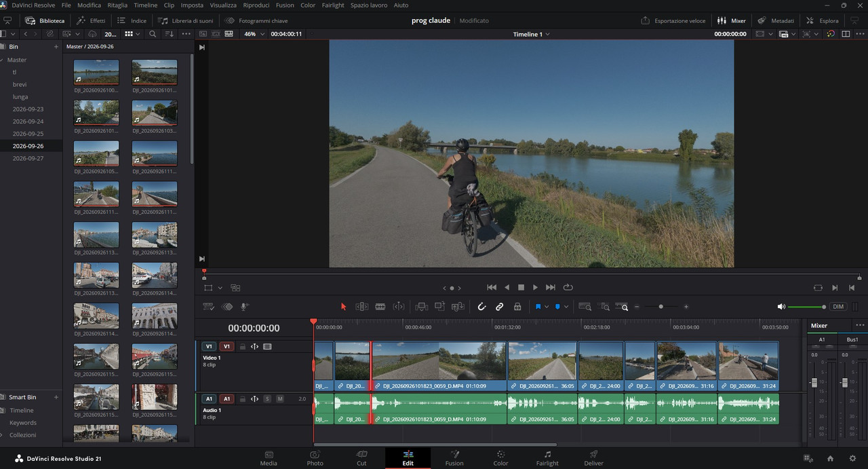Toggle DIM audio monitoring
The width and height of the screenshot is (868, 469).
[838, 307]
